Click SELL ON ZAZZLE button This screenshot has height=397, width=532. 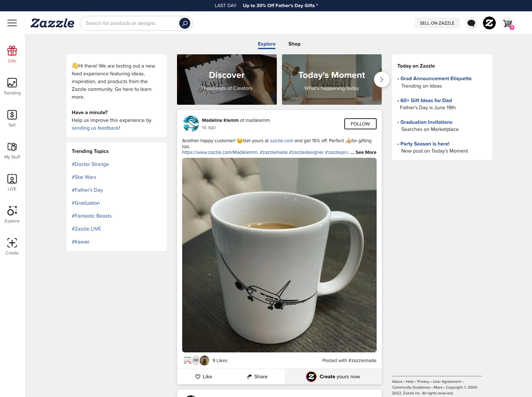coord(437,23)
